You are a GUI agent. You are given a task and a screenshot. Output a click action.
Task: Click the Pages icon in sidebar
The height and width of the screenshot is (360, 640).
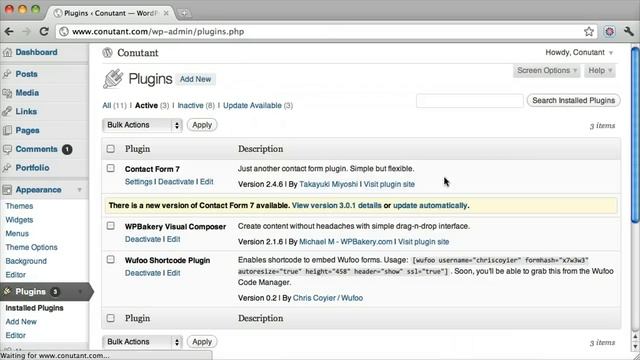[x=7, y=130]
